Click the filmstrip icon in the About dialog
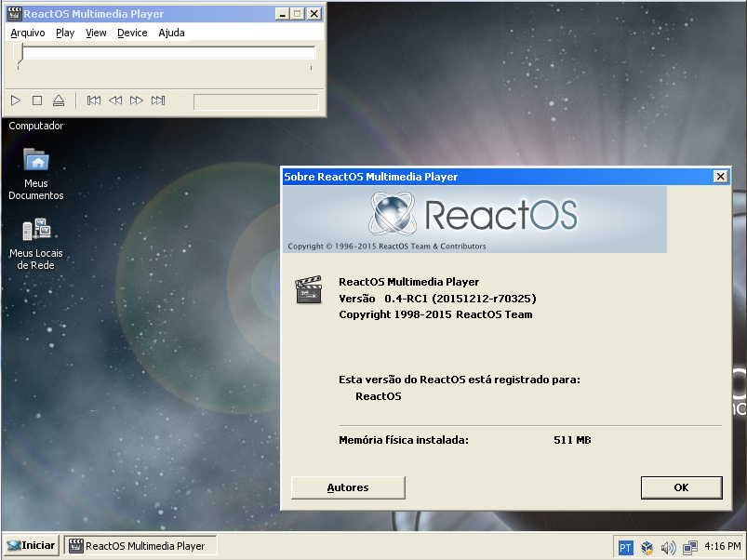Image resolution: width=747 pixels, height=560 pixels. [x=308, y=289]
